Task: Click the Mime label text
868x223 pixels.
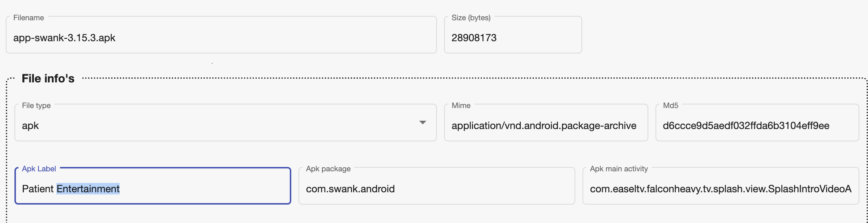Action: pyautogui.click(x=461, y=106)
